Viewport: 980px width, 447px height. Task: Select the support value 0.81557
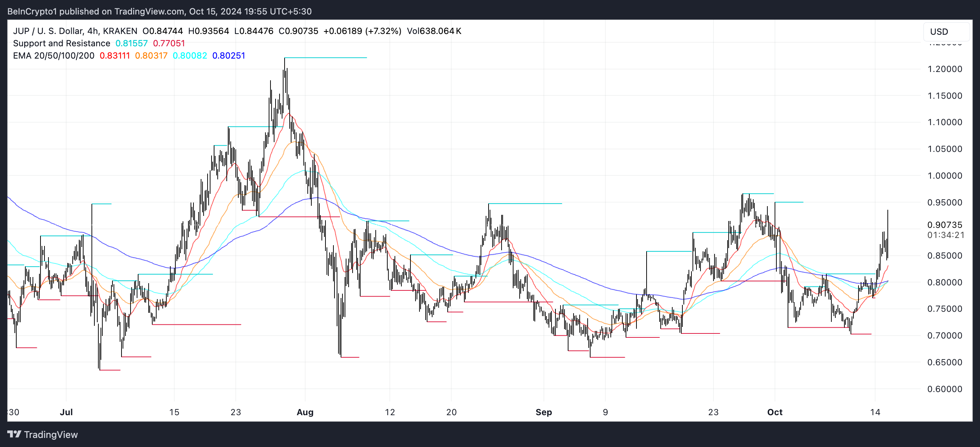pyautogui.click(x=131, y=43)
